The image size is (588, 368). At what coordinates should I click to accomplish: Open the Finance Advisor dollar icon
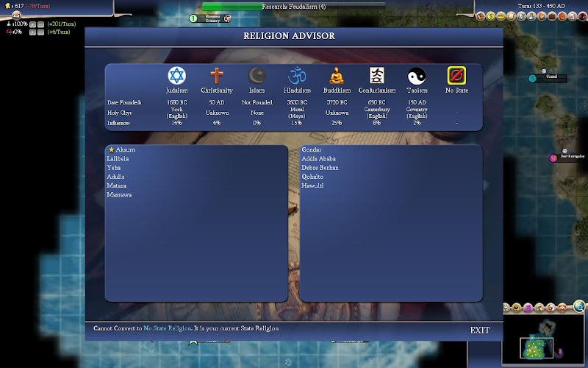pos(490,16)
